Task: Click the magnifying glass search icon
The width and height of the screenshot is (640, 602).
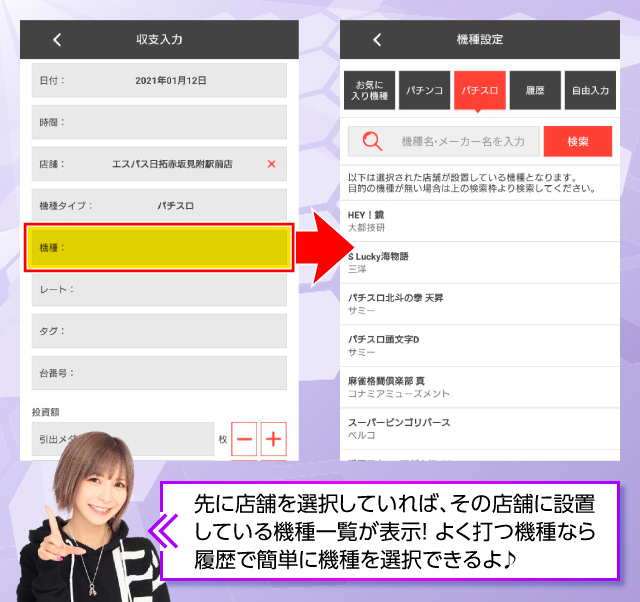Action: 372,142
